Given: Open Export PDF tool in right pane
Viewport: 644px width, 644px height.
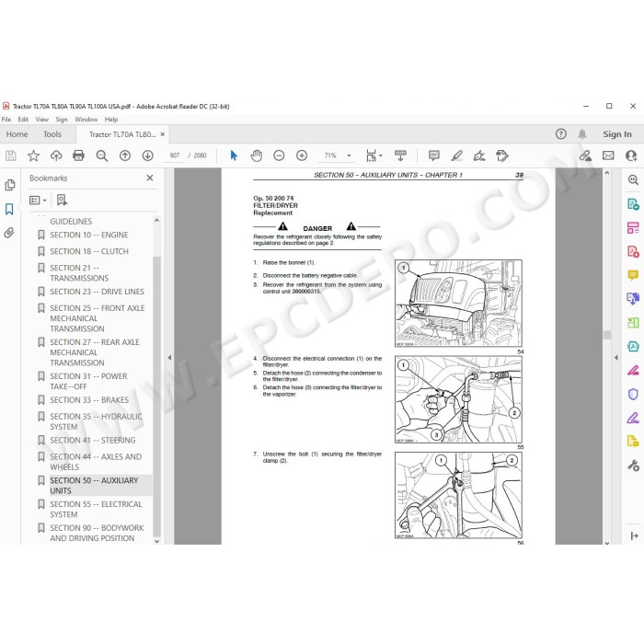Looking at the screenshot, I should (633, 204).
